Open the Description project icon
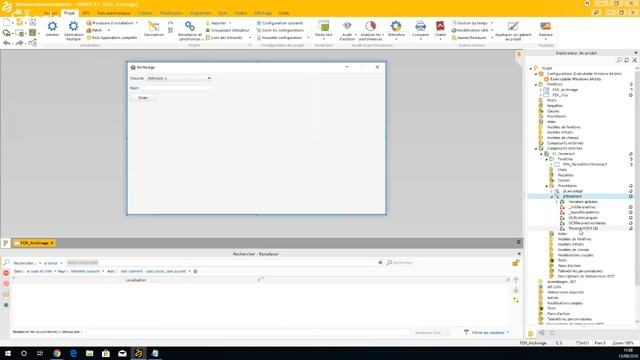Screen dimensions: 640x360 pyautogui.click(x=153, y=27)
